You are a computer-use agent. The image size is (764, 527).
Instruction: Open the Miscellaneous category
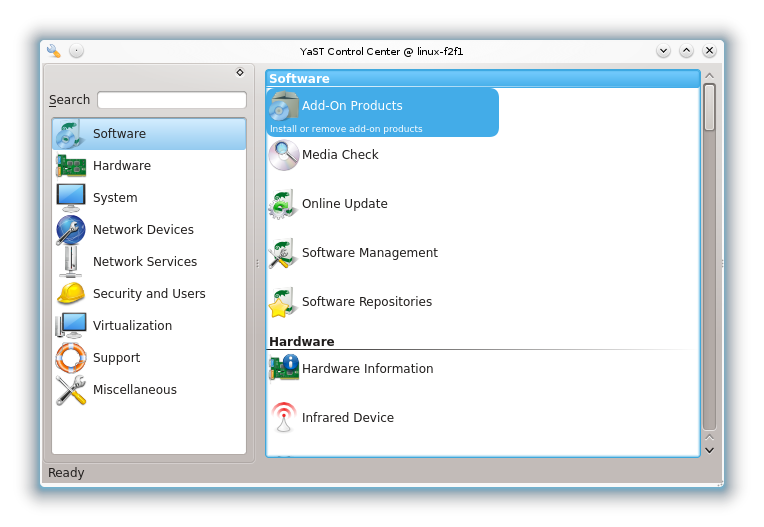tap(149, 390)
